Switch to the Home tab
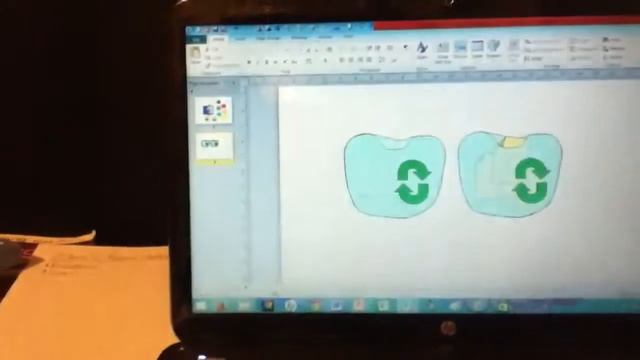The height and width of the screenshot is (360, 640). tap(218, 39)
